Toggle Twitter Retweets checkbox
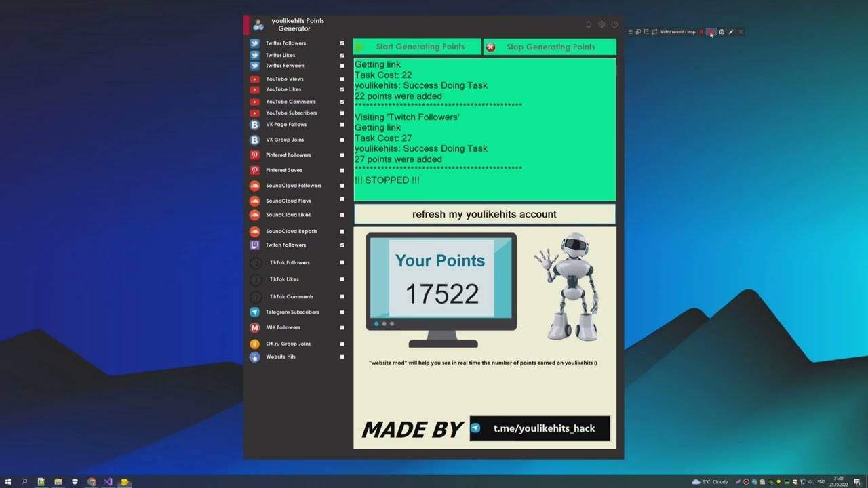Viewport: 868px width, 488px height. 342,66
